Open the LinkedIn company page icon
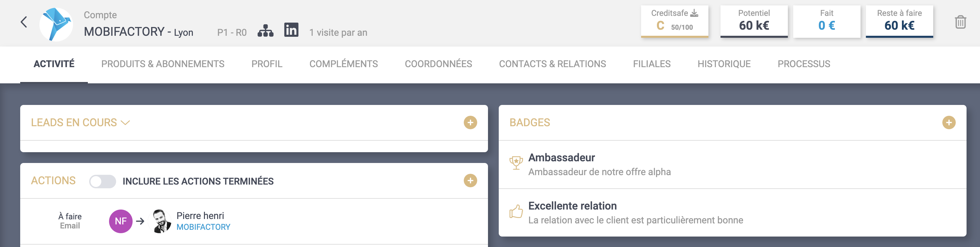Image resolution: width=980 pixels, height=247 pixels. [291, 30]
